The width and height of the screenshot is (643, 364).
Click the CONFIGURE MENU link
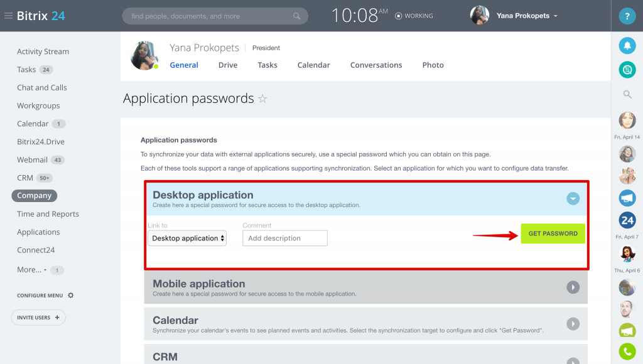pyautogui.click(x=40, y=296)
